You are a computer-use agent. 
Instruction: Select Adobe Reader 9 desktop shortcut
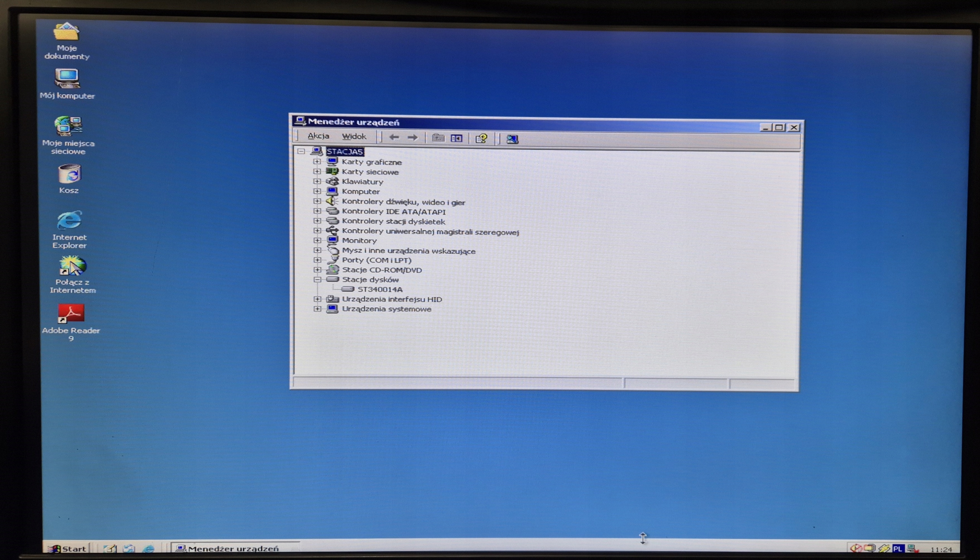71,322
